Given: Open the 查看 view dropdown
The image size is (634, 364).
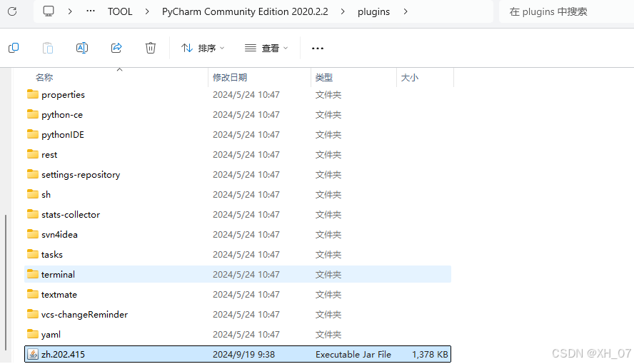Looking at the screenshot, I should coord(266,48).
